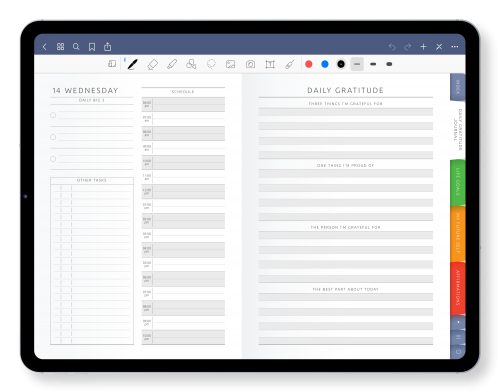Open the small dot tab below Affirmations
This screenshot has height=392, width=500.
(x=458, y=322)
